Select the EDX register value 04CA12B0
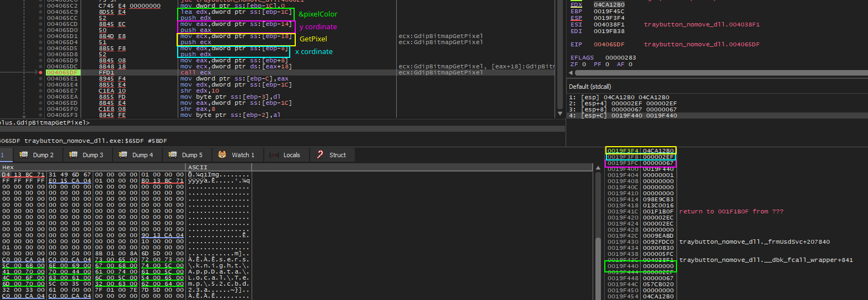868x300 pixels. pyautogui.click(x=609, y=4)
